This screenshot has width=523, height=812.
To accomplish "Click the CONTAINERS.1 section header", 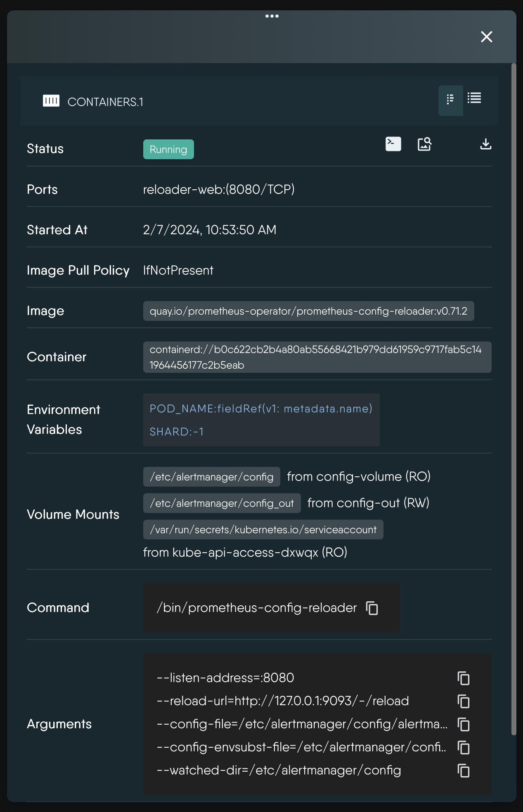I will (x=105, y=102).
